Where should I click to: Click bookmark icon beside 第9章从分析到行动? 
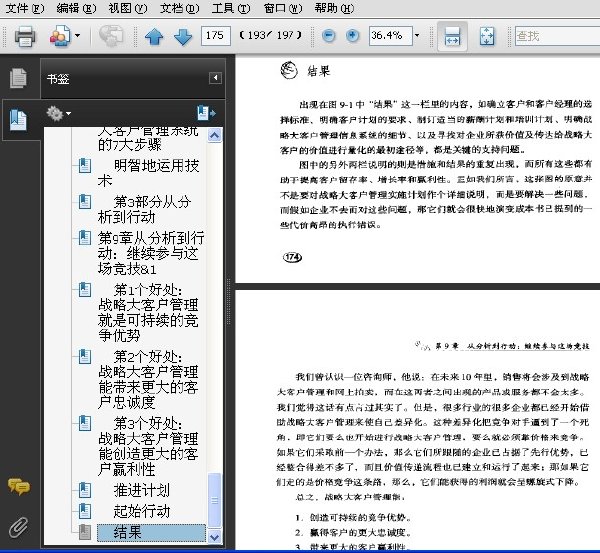pos(85,238)
